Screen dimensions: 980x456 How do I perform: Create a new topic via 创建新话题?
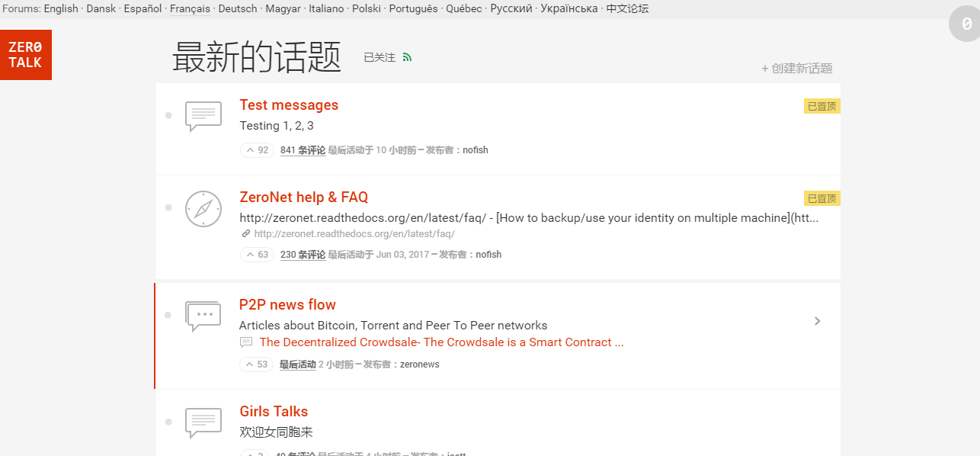click(797, 69)
